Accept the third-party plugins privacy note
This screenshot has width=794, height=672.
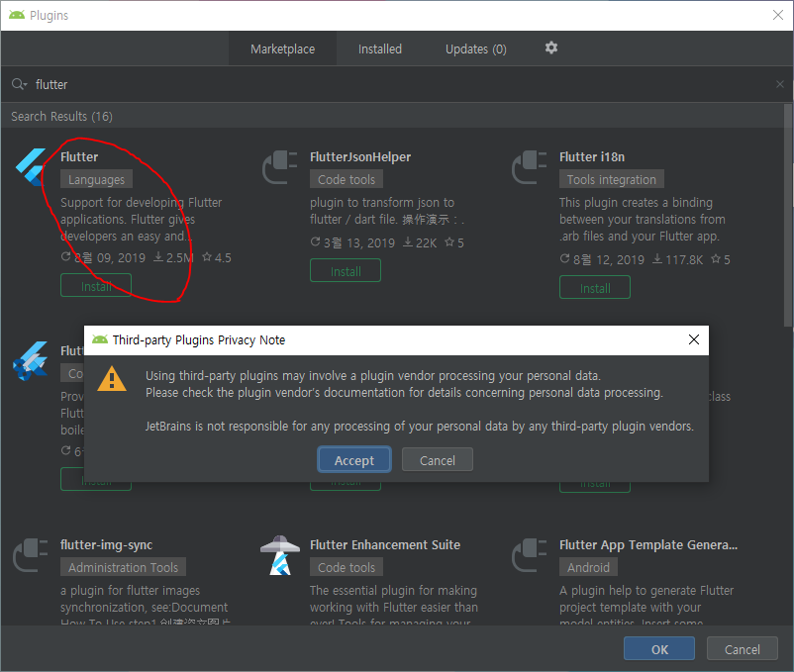[x=354, y=460]
